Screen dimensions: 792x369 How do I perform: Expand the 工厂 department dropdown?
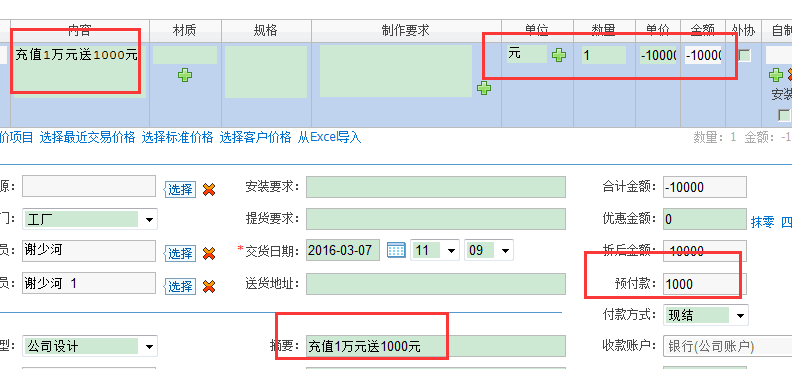click(150, 220)
